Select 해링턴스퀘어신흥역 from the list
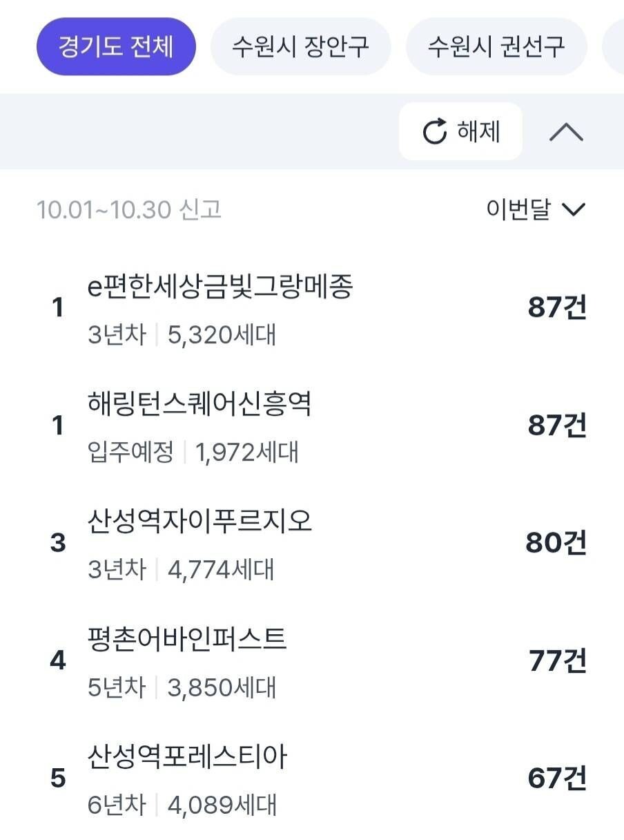Viewport: 624px width, 840px height. tap(199, 405)
